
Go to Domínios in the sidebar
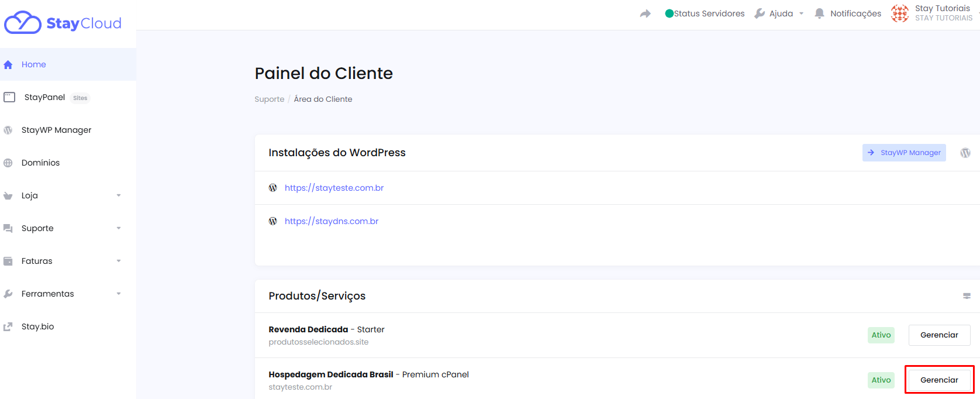(68, 163)
